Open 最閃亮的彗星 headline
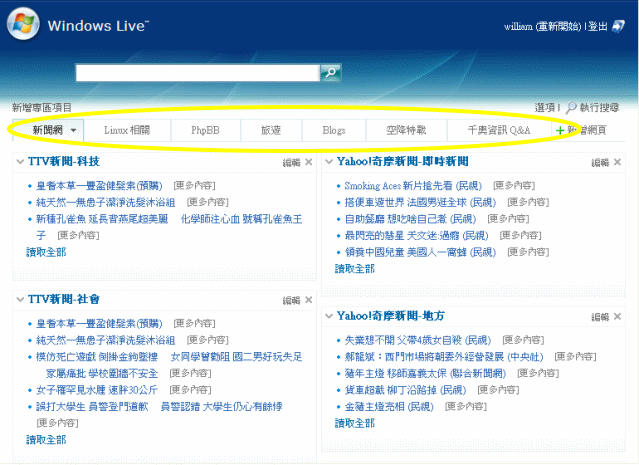Viewport: 639px width, 465px height. pyautogui.click(x=416, y=236)
